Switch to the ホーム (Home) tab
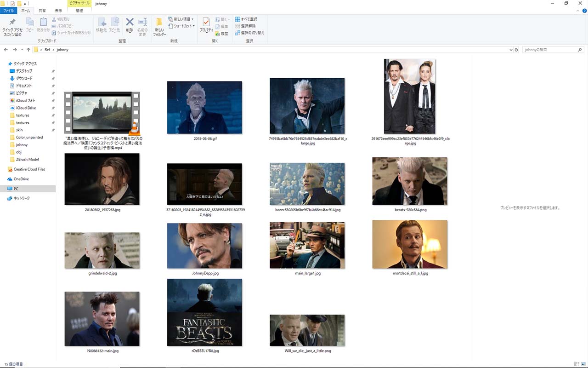The width and height of the screenshot is (588, 368). coord(26,11)
